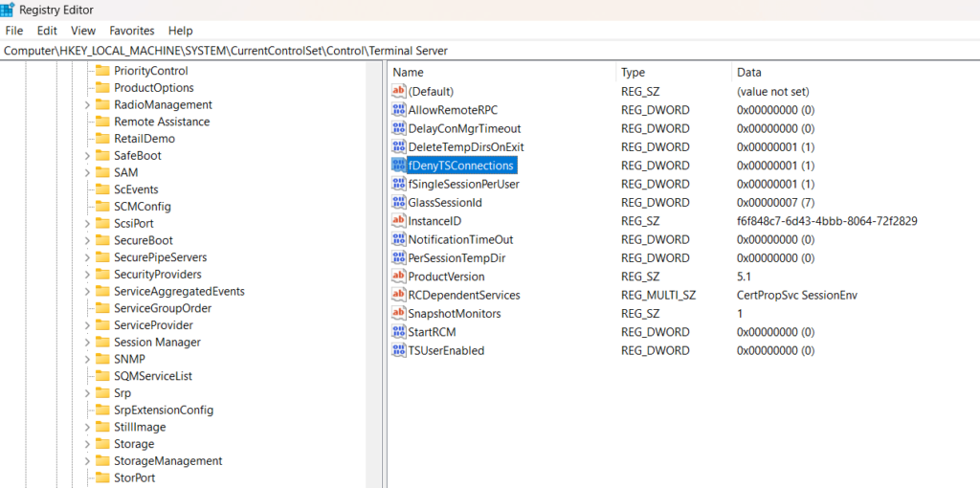
Task: Click the folder icon for SecureBoot key
Action: (x=101, y=240)
